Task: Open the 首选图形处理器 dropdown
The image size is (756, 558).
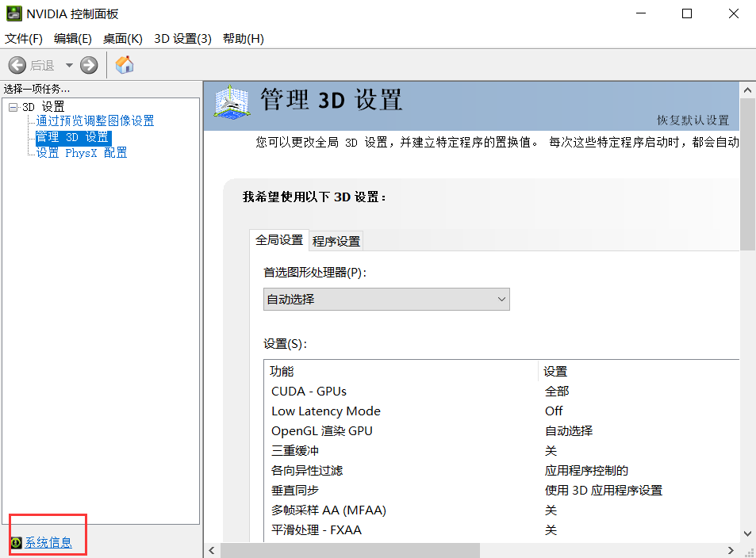Action: click(386, 300)
